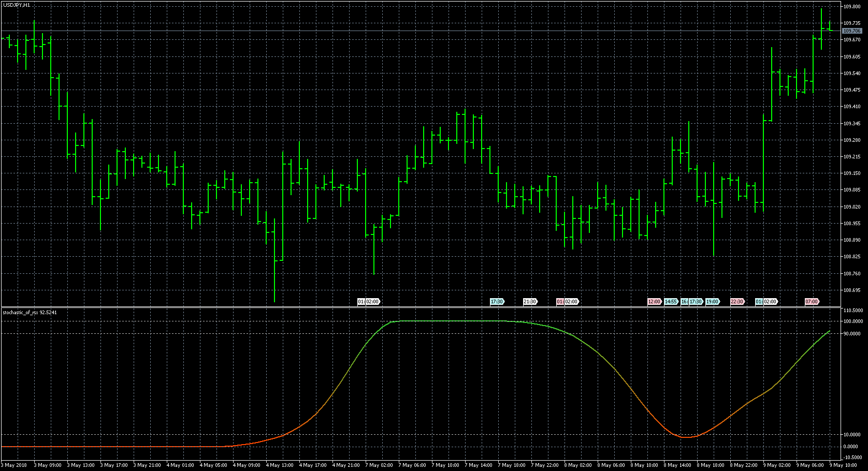Viewport: 868px width, 471px height.
Task: Click the cyan 19:00 event flag
Action: point(712,302)
